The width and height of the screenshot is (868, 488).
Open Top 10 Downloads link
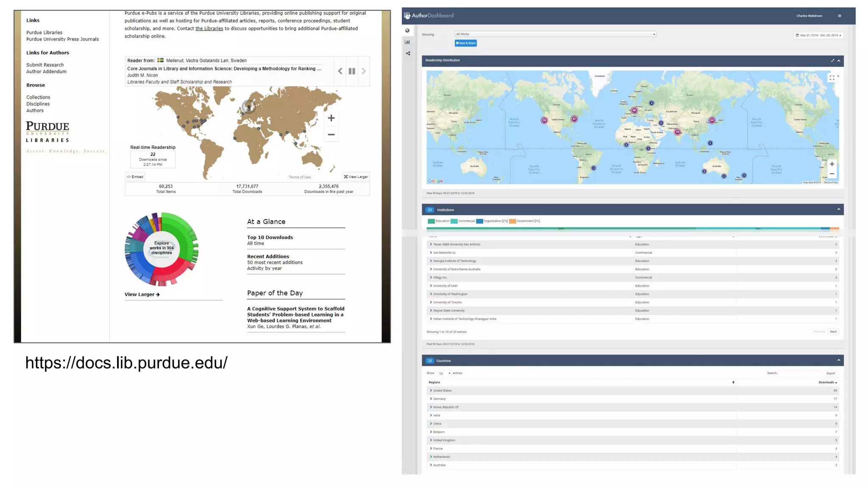click(270, 237)
